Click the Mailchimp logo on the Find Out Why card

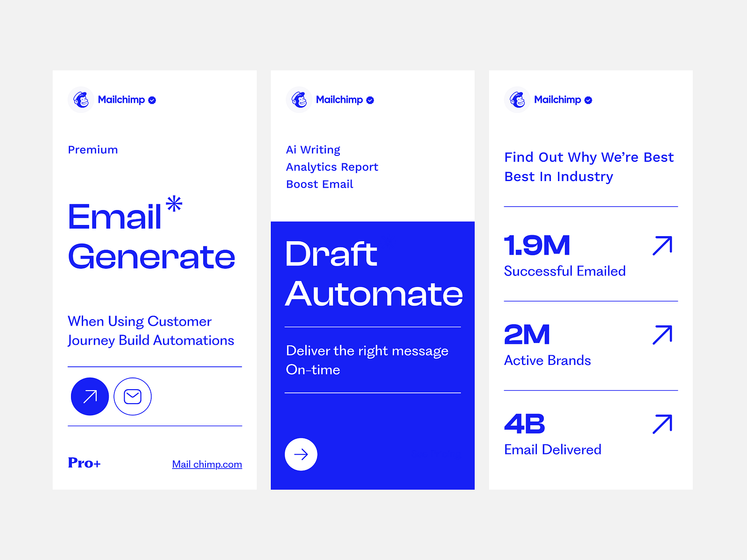pyautogui.click(x=517, y=99)
